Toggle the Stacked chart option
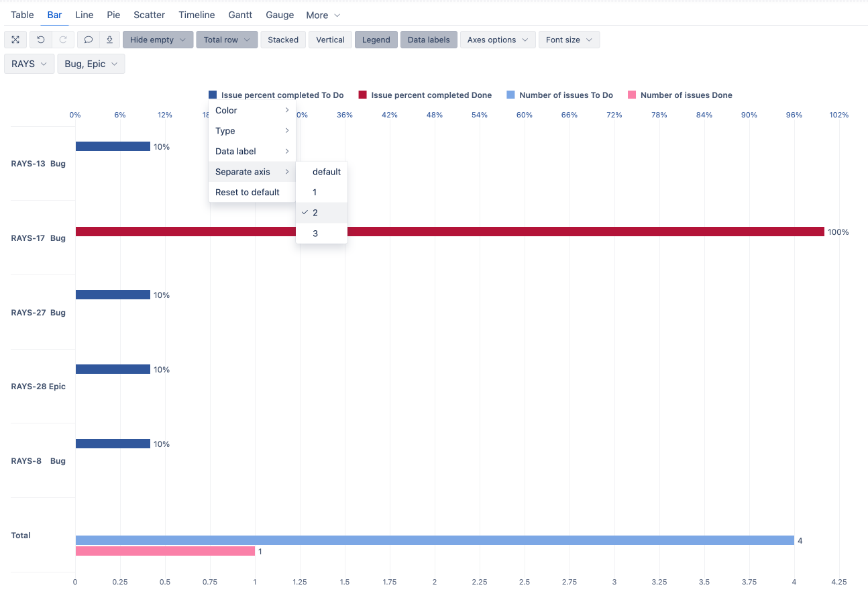This screenshot has width=868, height=604. coord(283,40)
